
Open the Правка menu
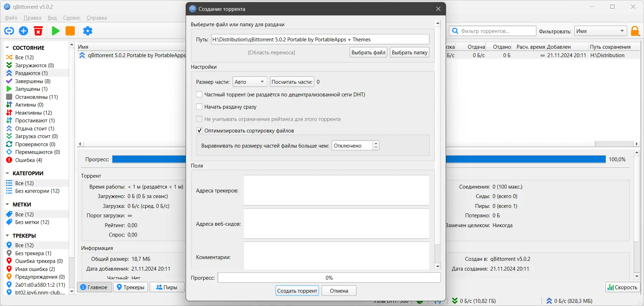click(32, 18)
